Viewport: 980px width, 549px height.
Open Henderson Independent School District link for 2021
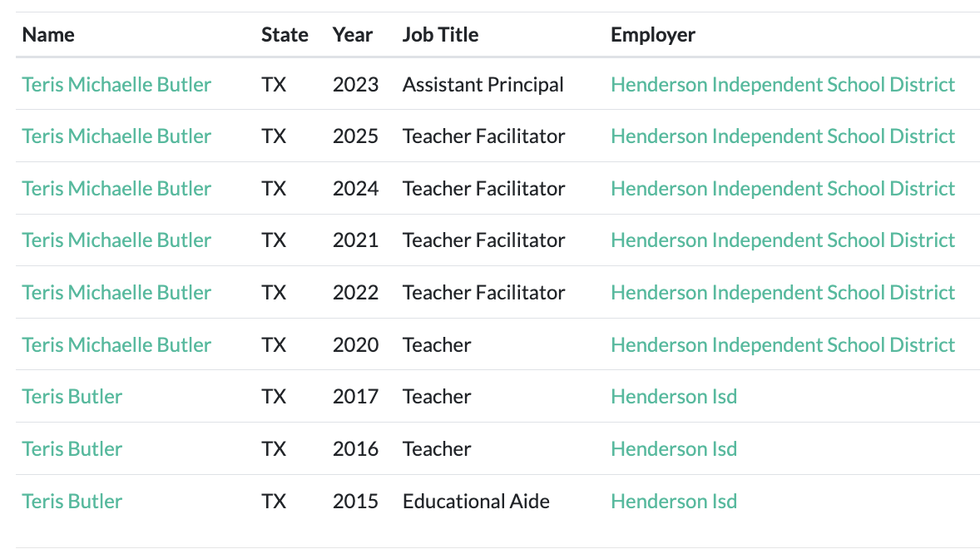pos(783,240)
